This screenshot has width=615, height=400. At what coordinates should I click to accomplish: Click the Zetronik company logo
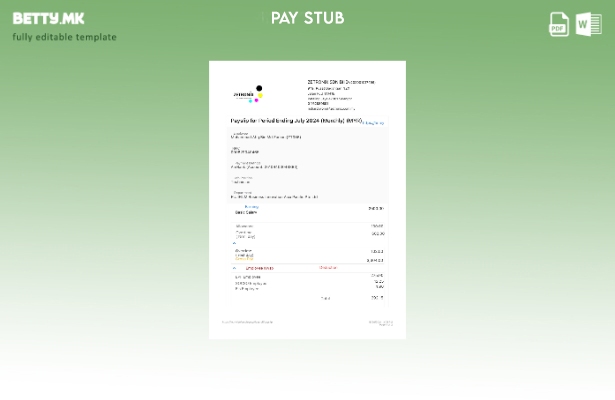[x=250, y=94]
